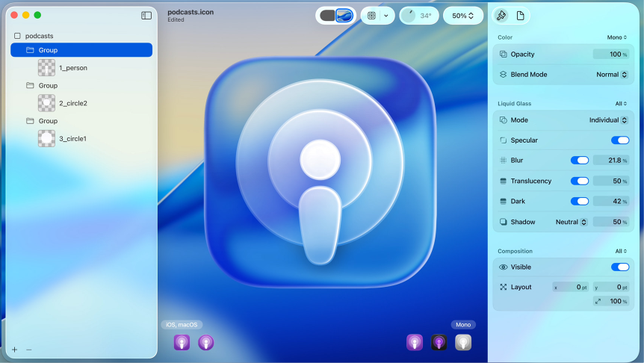This screenshot has height=363, width=644.
Task: Click the grid overlay icon
Action: pyautogui.click(x=372, y=16)
